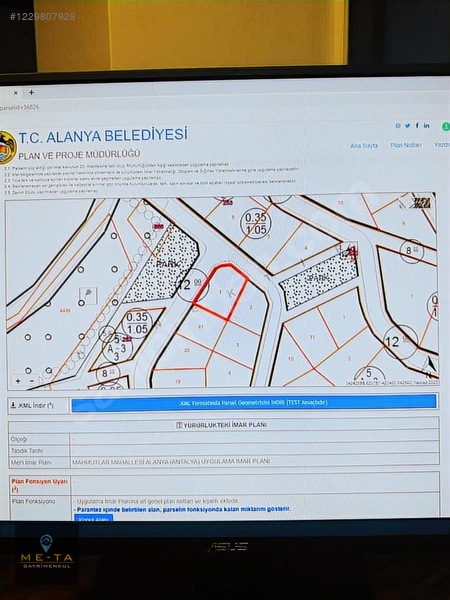Click the map legend icon top-right
Image resolution: width=450 pixels, height=600 pixels.
pos(421,202)
